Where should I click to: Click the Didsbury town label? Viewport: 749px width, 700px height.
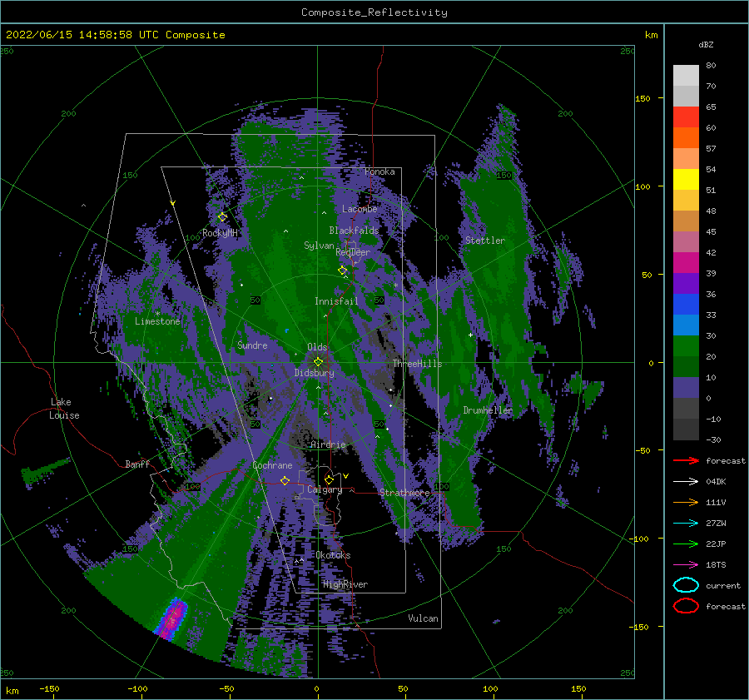[x=315, y=373]
